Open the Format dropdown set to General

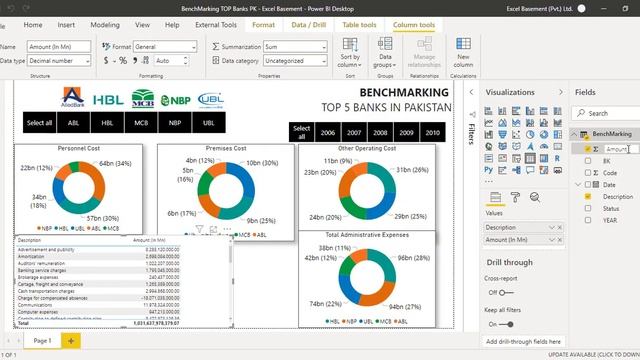point(165,47)
